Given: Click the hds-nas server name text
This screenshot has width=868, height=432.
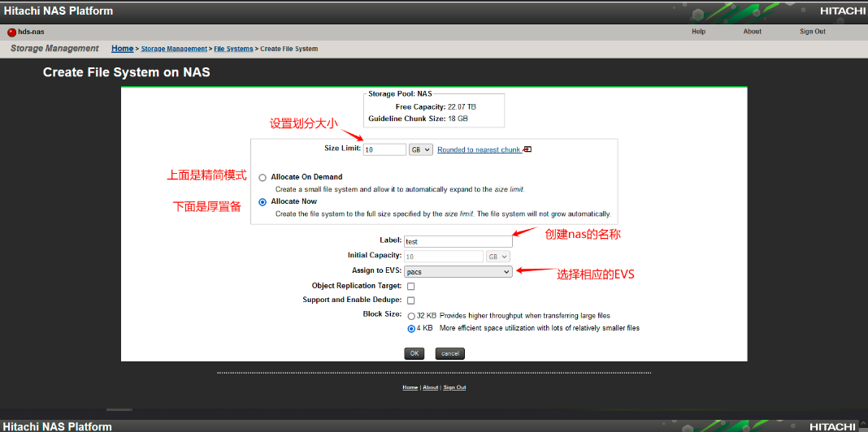Looking at the screenshot, I should tap(31, 32).
